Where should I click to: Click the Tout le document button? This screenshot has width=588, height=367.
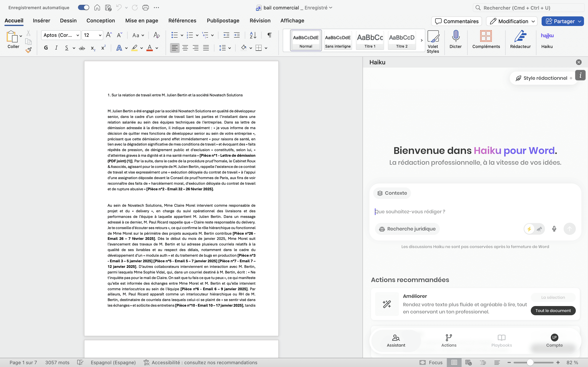553,310
